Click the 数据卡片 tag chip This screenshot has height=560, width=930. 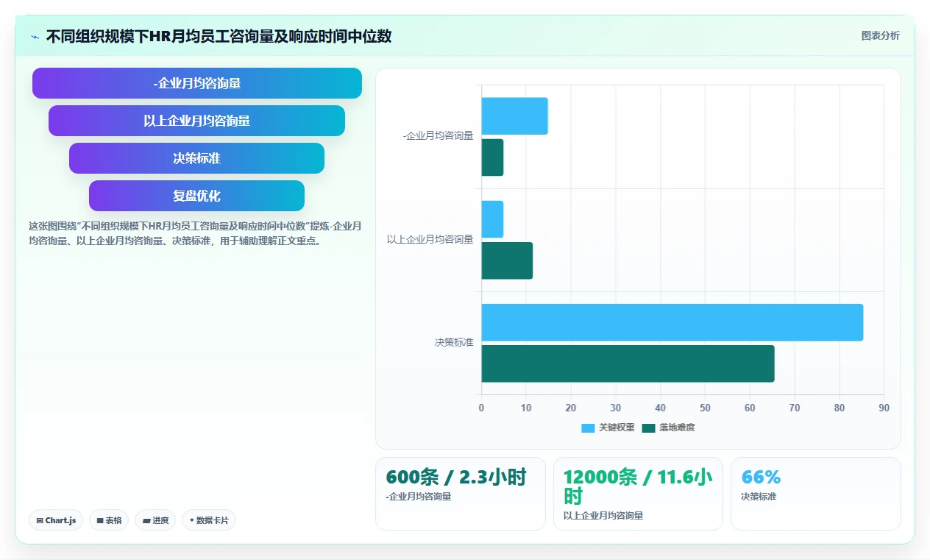coord(209,520)
